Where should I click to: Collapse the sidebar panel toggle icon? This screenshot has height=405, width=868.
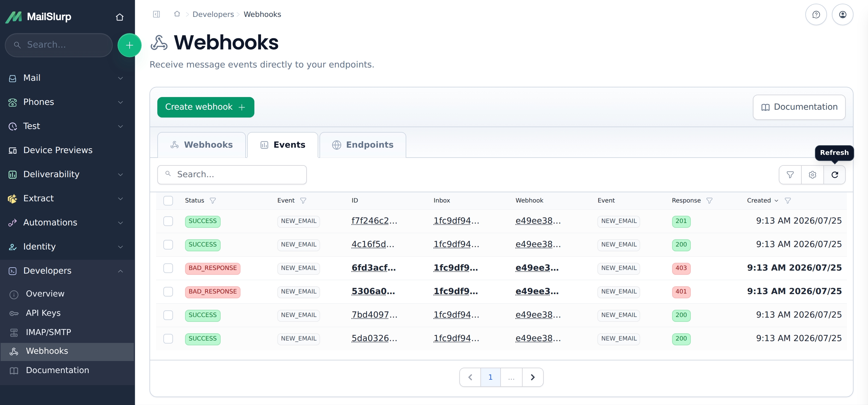point(156,14)
